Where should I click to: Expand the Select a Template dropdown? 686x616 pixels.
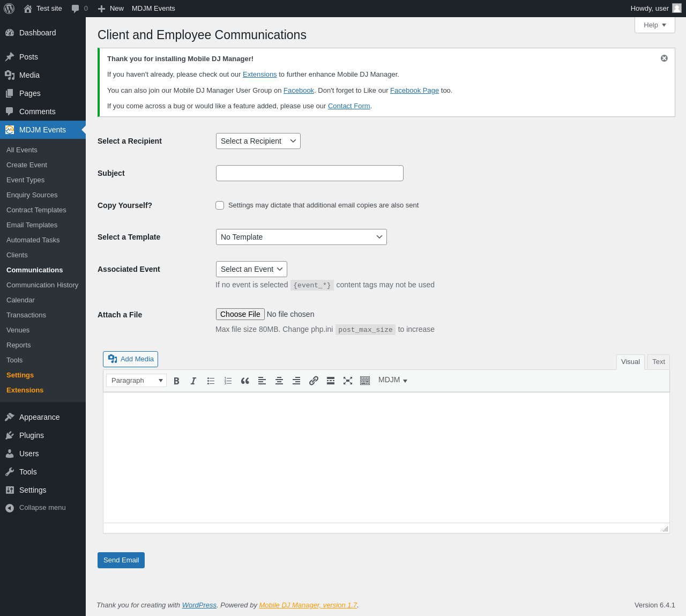click(301, 237)
